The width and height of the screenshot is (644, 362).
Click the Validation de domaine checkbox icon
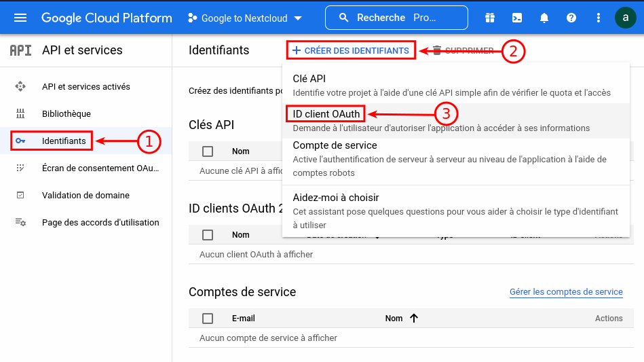[x=20, y=195]
